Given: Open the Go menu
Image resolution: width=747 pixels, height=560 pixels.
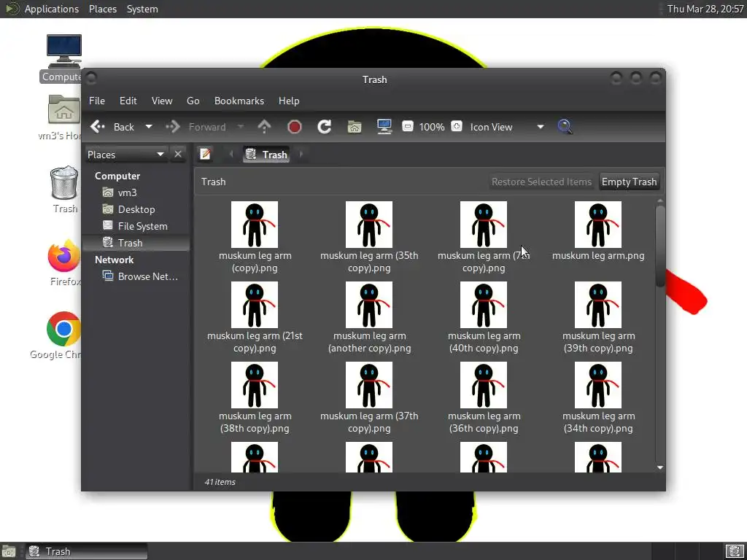Looking at the screenshot, I should [193, 101].
